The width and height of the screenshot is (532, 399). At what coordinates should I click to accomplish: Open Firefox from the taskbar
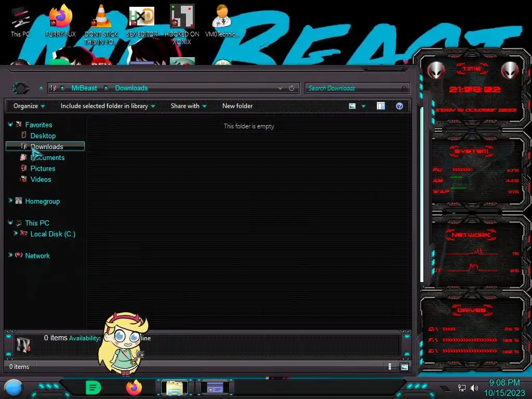[134, 388]
